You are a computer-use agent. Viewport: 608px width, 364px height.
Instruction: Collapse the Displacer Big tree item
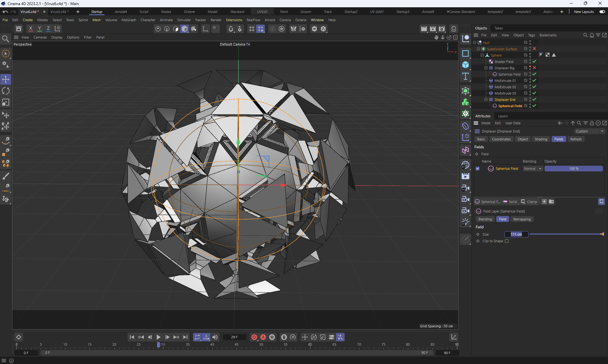pyautogui.click(x=486, y=68)
